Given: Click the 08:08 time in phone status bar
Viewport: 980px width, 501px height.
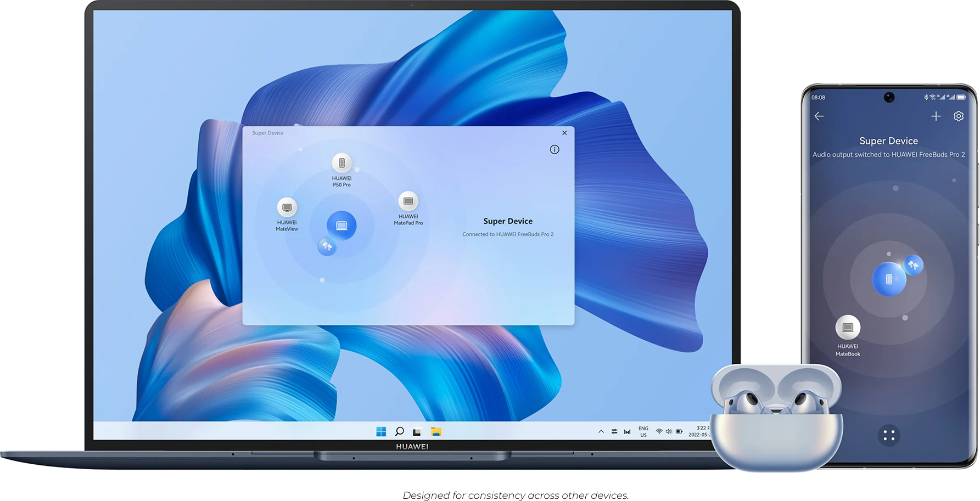Looking at the screenshot, I should click(818, 98).
